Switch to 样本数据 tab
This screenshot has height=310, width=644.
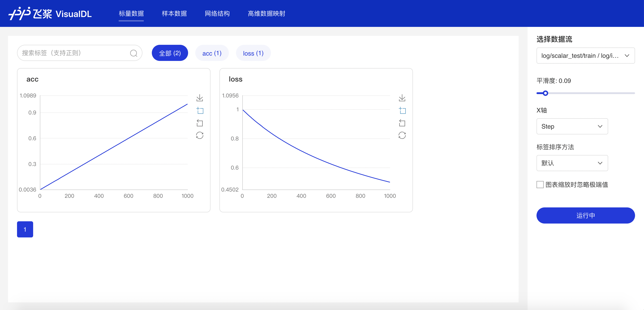pyautogui.click(x=174, y=13)
